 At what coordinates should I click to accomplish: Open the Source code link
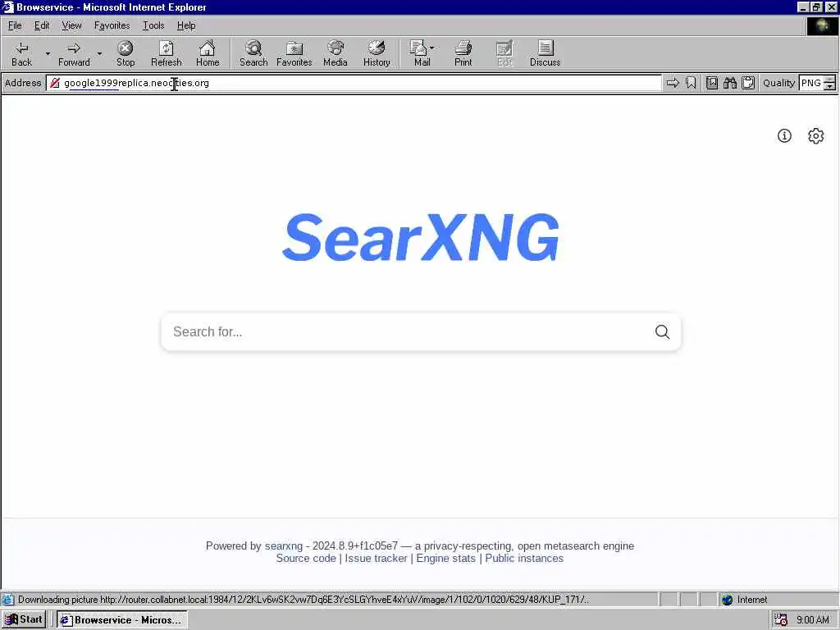click(306, 558)
